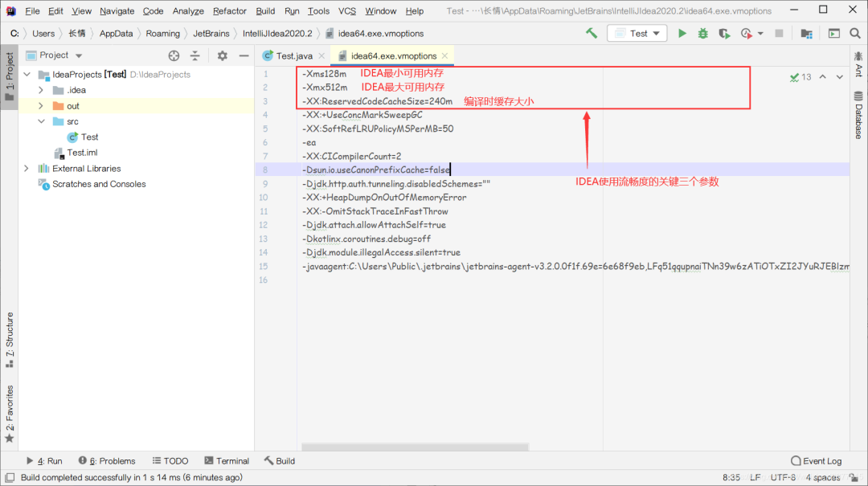Toggle the 2: Favorites side panel
The image size is (868, 486).
(x=10, y=414)
